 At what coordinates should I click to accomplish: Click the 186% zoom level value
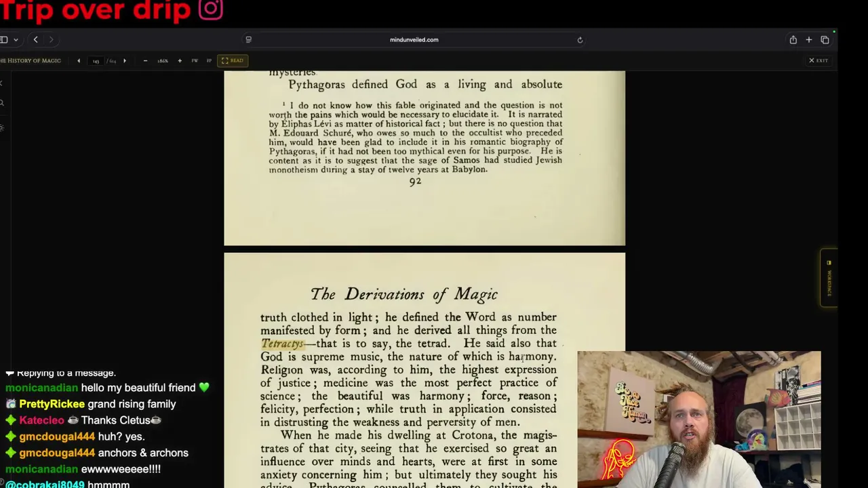coord(163,61)
